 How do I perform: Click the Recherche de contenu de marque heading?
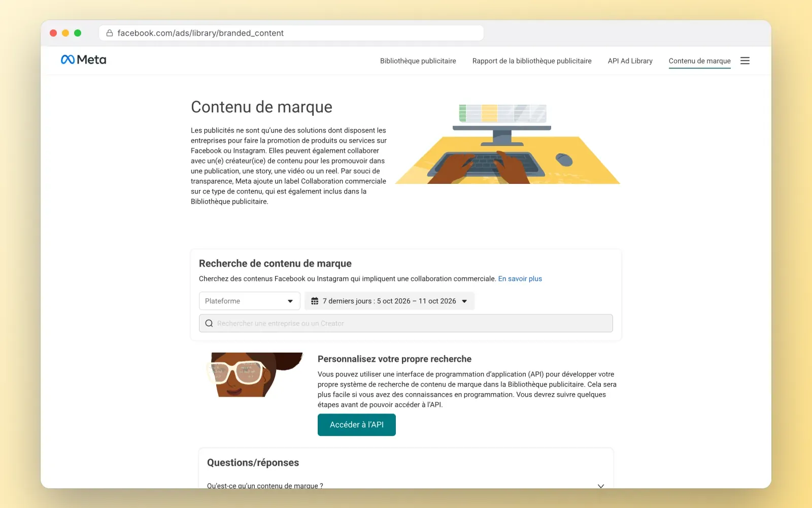tap(275, 264)
